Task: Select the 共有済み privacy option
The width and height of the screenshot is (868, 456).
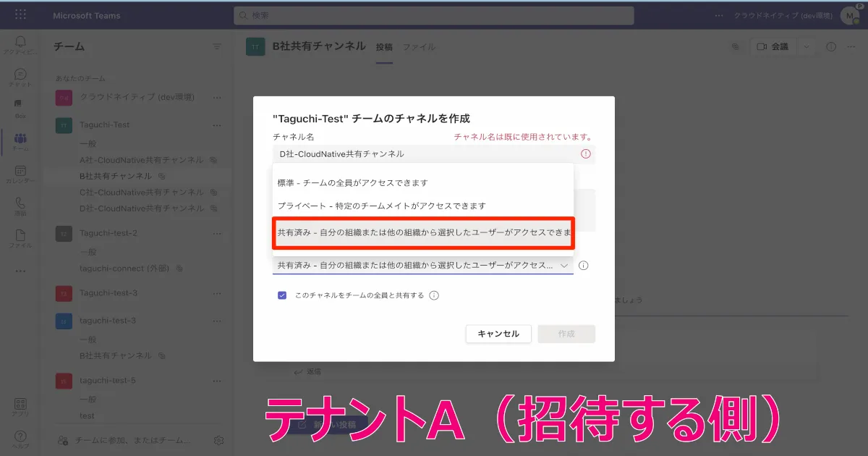Action: 423,233
